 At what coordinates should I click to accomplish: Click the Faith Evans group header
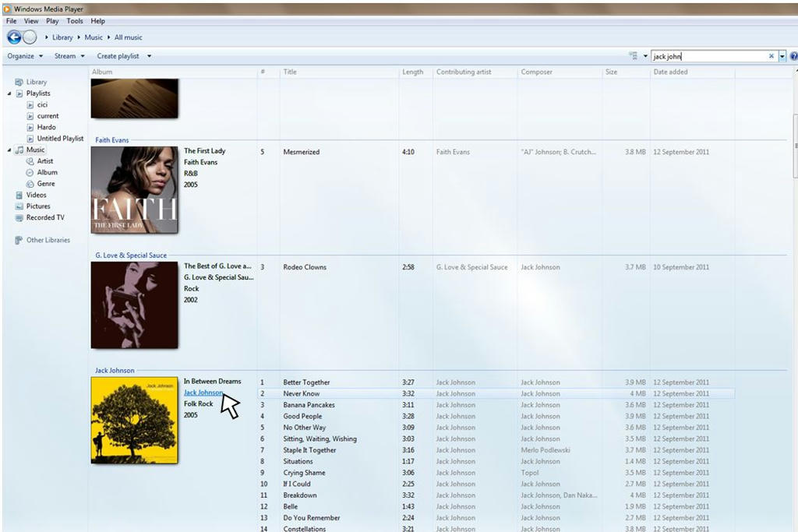pyautogui.click(x=112, y=140)
